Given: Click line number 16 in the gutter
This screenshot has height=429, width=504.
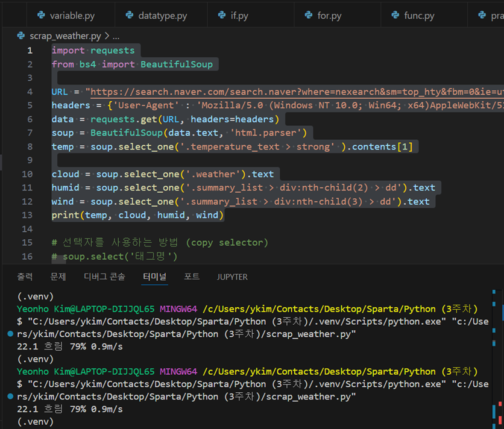Looking at the screenshot, I should tap(27, 257).
